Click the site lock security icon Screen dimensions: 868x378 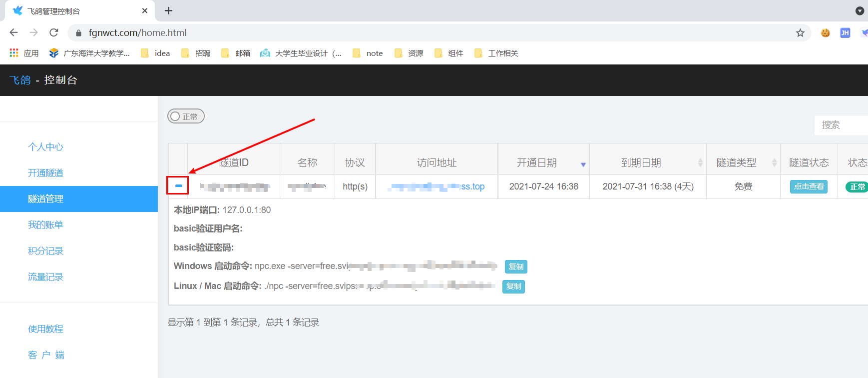coord(78,33)
